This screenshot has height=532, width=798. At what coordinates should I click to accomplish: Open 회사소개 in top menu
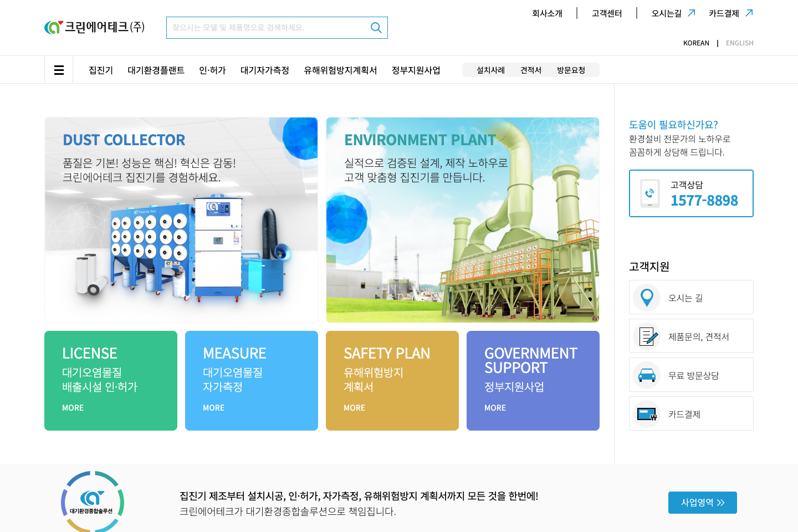[x=547, y=13]
